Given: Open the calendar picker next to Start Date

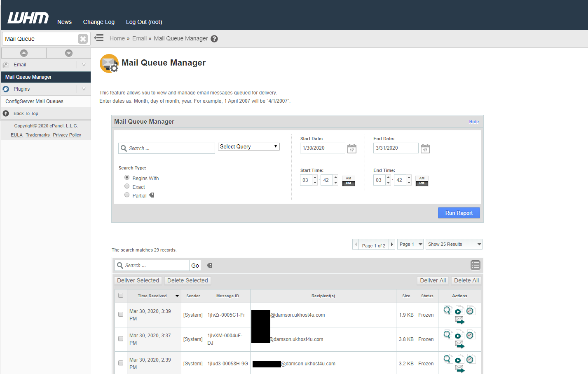Looking at the screenshot, I should point(351,148).
